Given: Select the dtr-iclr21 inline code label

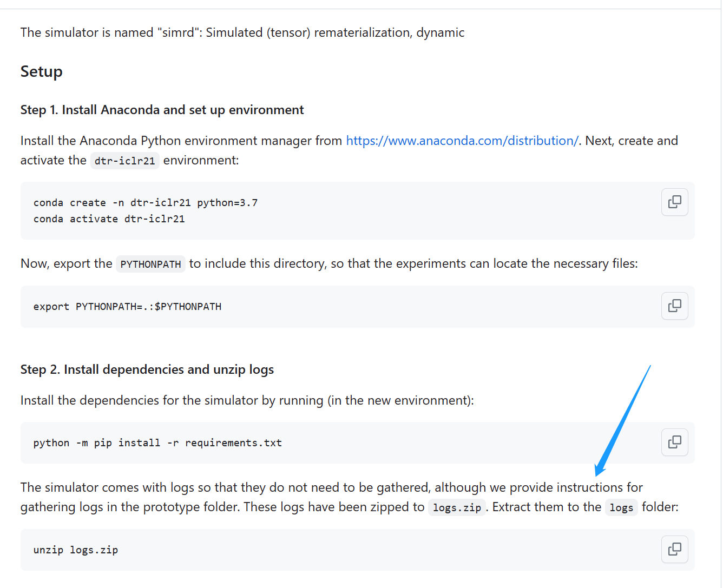Looking at the screenshot, I should 124,161.
